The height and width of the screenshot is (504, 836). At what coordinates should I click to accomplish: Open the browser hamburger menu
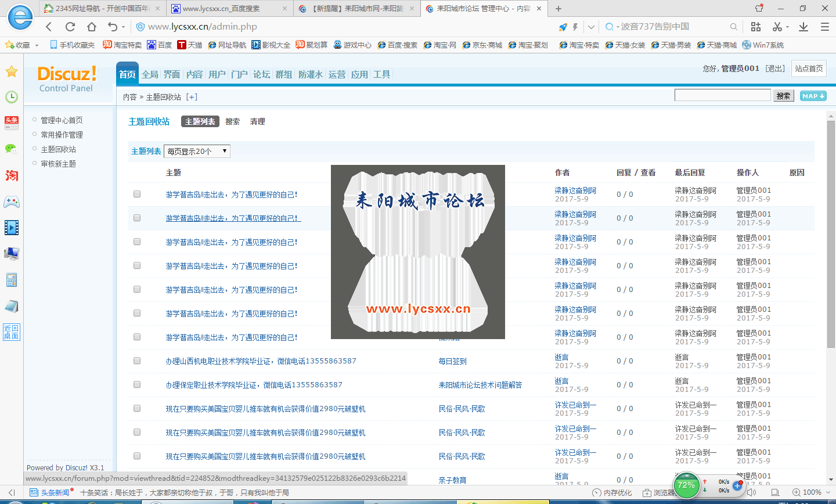pos(825,27)
